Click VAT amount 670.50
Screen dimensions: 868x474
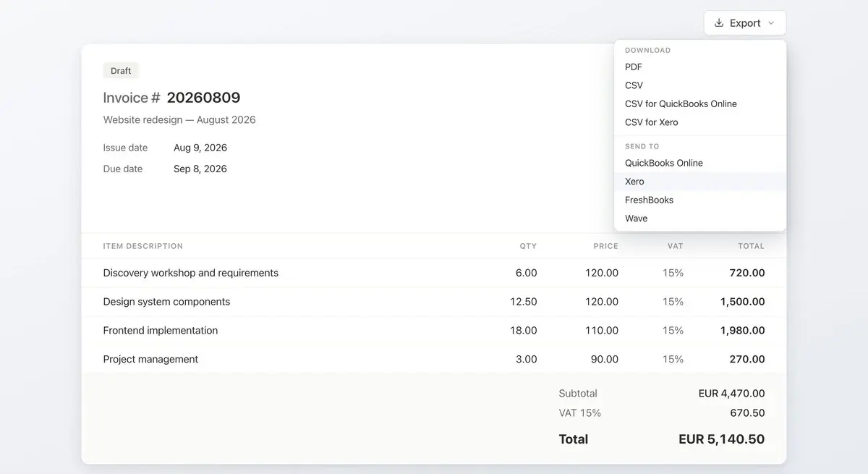click(748, 413)
